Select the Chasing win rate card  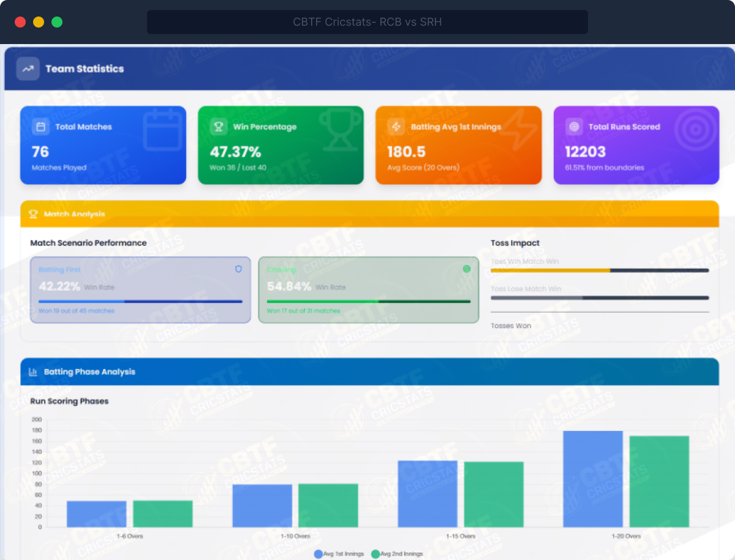(368, 289)
